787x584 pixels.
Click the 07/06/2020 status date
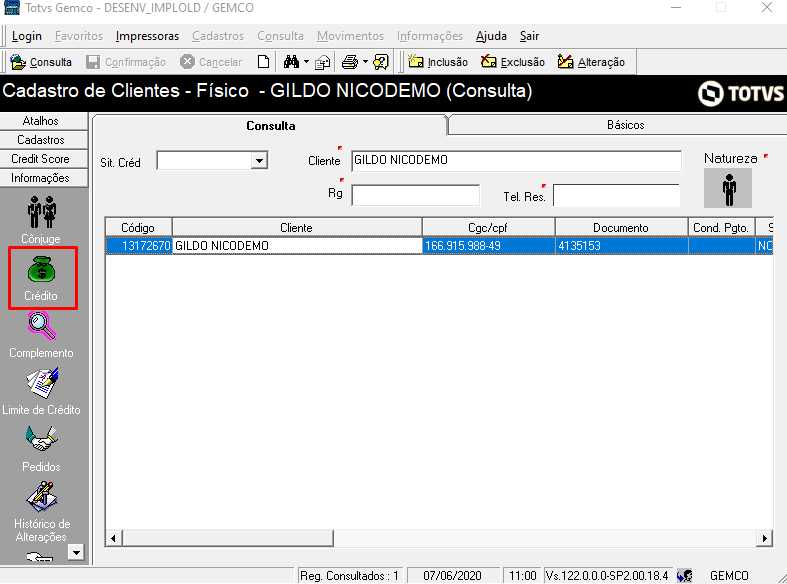coord(452,575)
